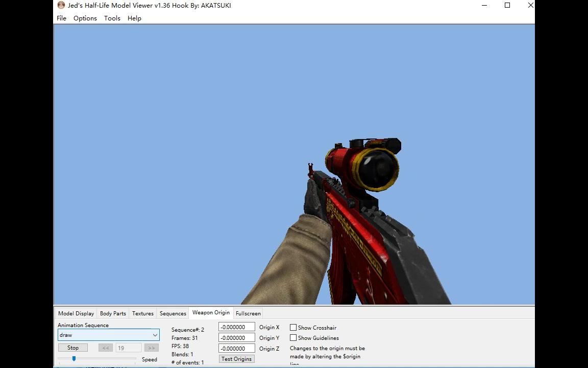The width and height of the screenshot is (588, 368).
Task: Switch to the Body Parts tab
Action: [113, 313]
